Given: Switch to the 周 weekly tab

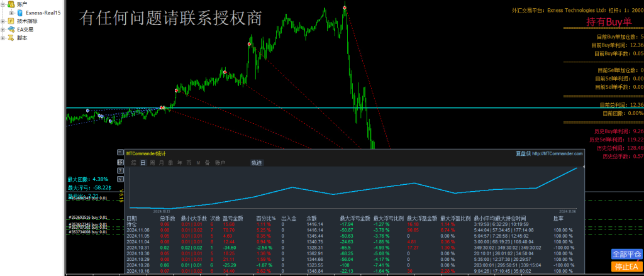Looking at the screenshot, I should [152, 163].
